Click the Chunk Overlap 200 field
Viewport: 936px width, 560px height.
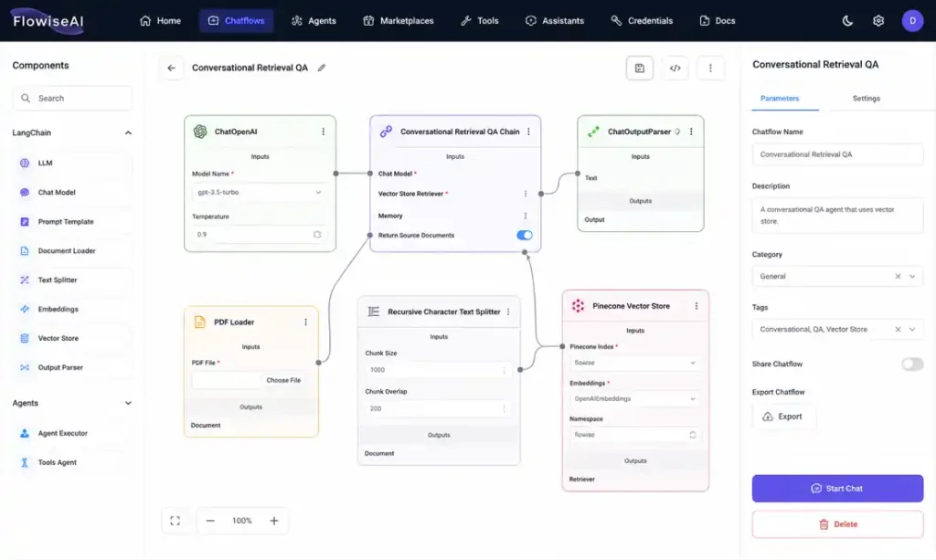tap(438, 408)
